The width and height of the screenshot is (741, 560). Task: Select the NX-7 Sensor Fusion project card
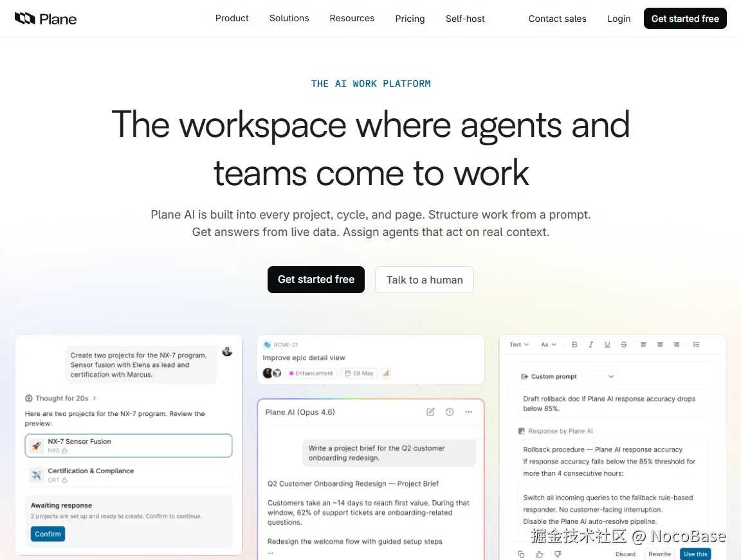pos(129,446)
